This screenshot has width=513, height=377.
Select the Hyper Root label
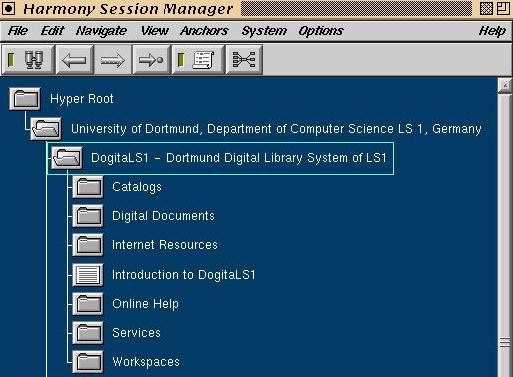pos(82,99)
